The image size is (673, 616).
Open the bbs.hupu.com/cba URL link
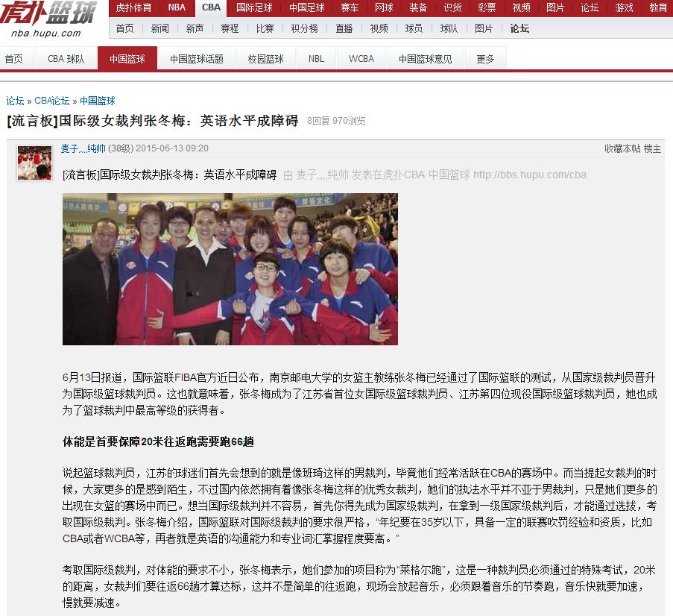530,175
